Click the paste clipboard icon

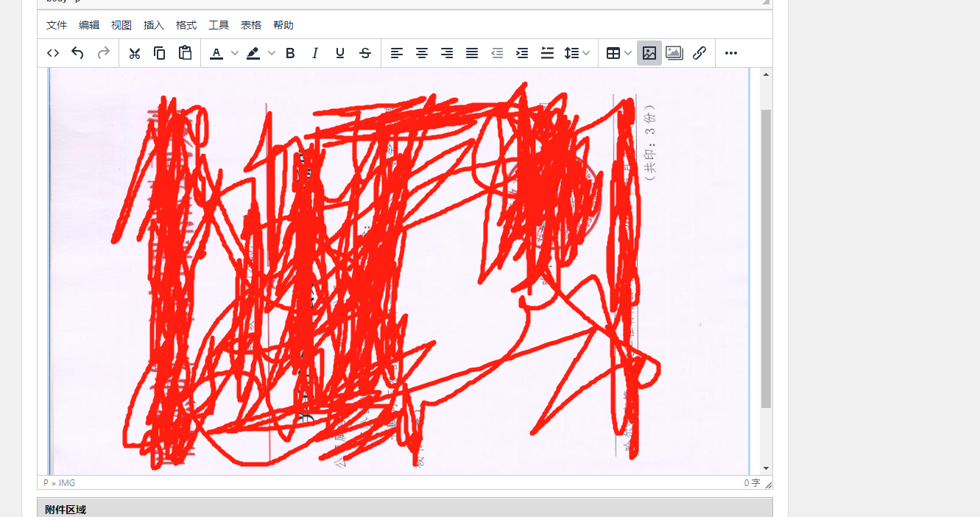185,53
